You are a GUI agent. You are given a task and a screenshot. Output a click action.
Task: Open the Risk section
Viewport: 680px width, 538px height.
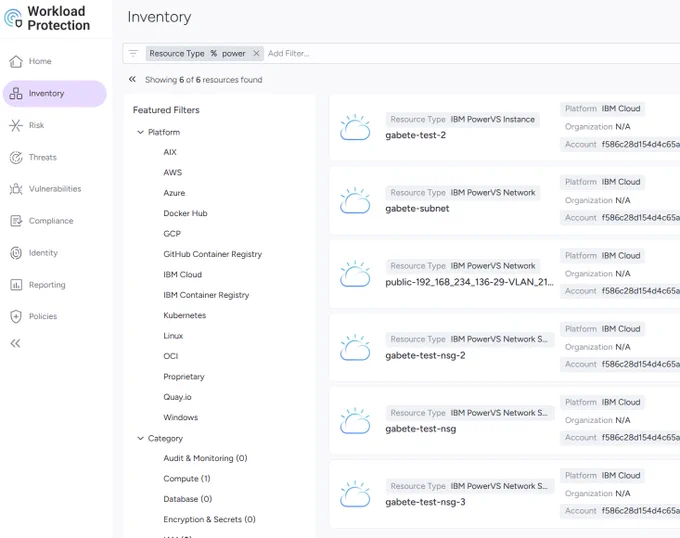tap(36, 125)
